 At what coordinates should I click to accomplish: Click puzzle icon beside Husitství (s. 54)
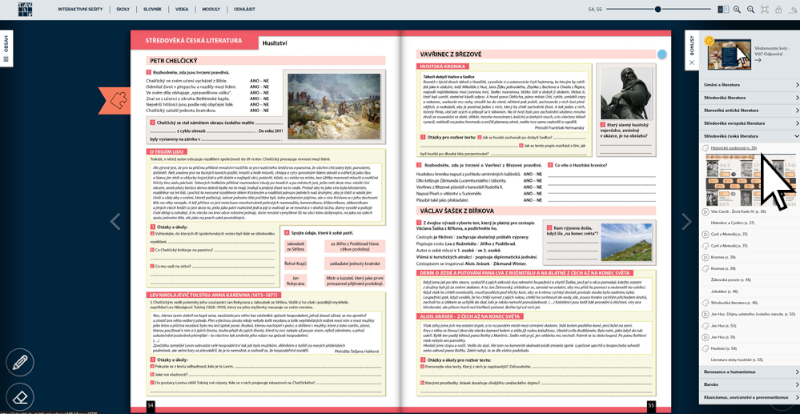click(x=706, y=348)
